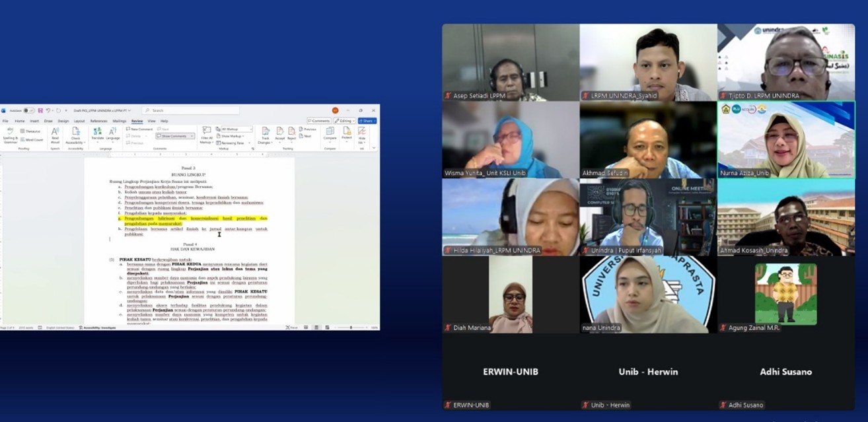
Task: Toggle the Reviewing Pane
Action: (x=232, y=143)
